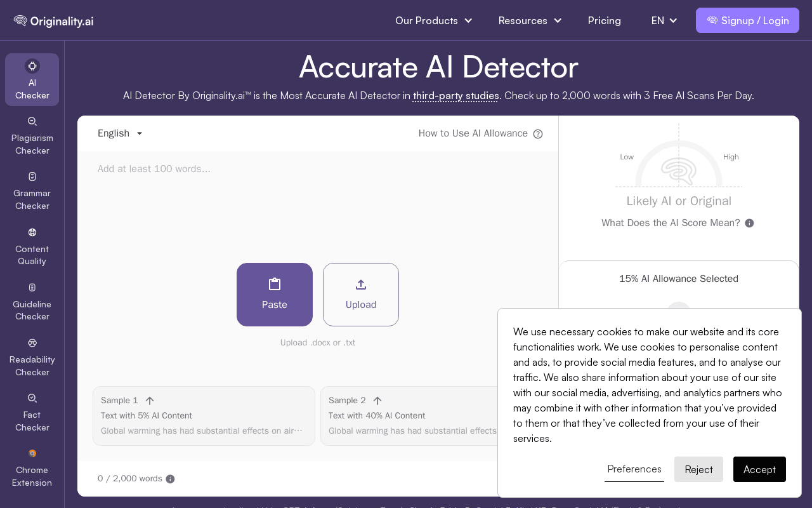Click the help icon beside AI Allowance

[x=538, y=134]
